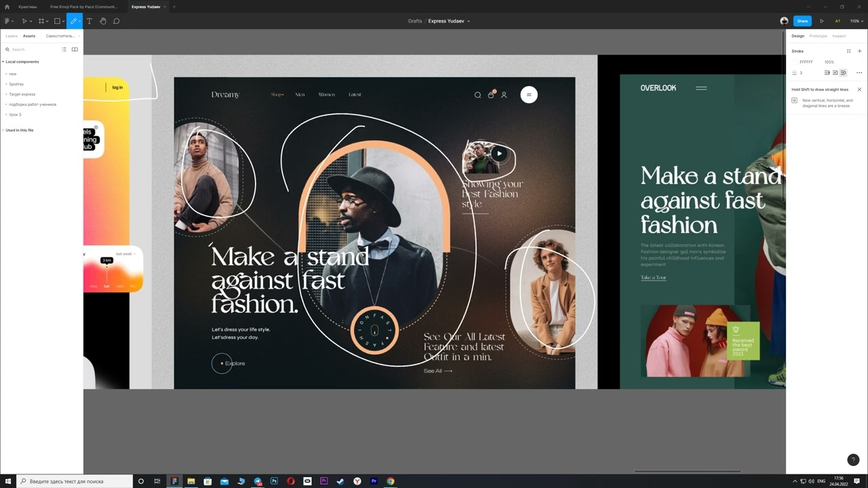The height and width of the screenshot is (488, 868).
Task: Open team library book icon
Action: pyautogui.click(x=75, y=49)
